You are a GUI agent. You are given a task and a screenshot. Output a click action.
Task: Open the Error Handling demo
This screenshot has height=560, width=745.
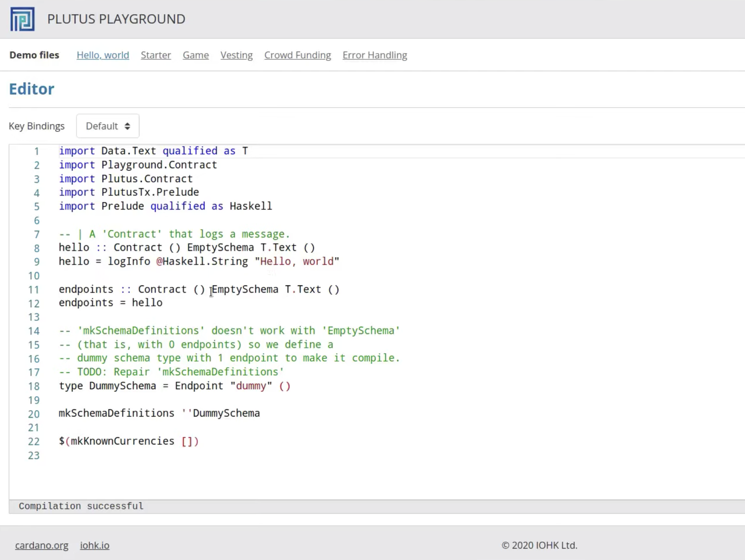[x=374, y=55]
